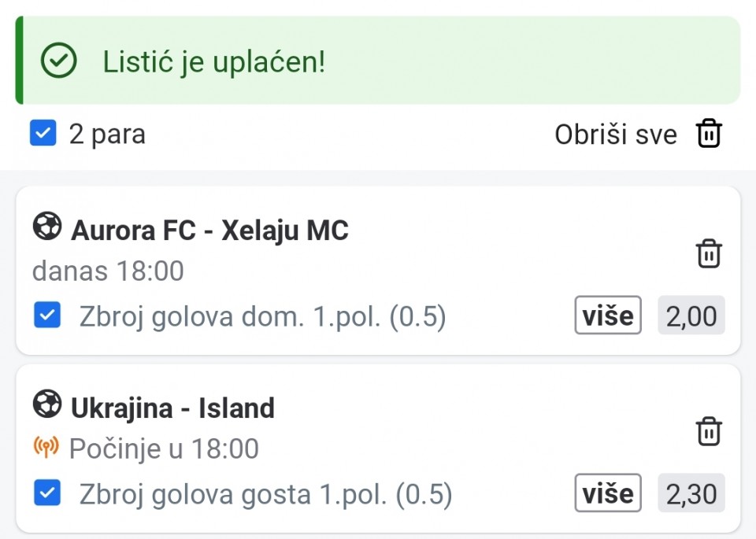Image resolution: width=756 pixels, height=539 pixels.
Task: Click the više button for Aurora FC bet
Action: click(x=607, y=316)
